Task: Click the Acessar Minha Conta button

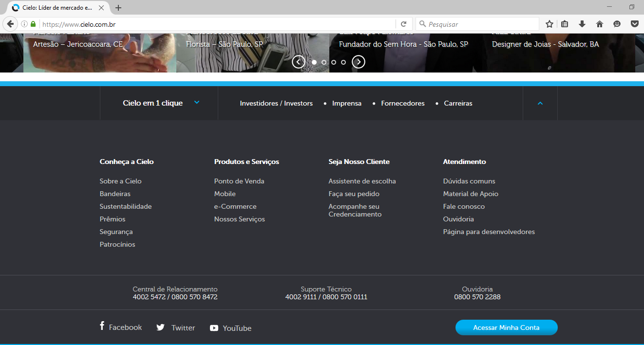Action: click(x=506, y=327)
